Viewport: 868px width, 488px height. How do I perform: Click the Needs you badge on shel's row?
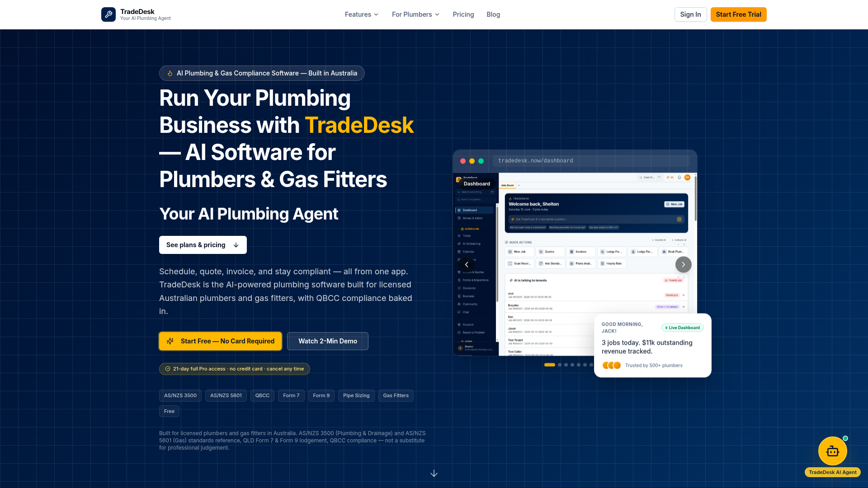tap(672, 295)
